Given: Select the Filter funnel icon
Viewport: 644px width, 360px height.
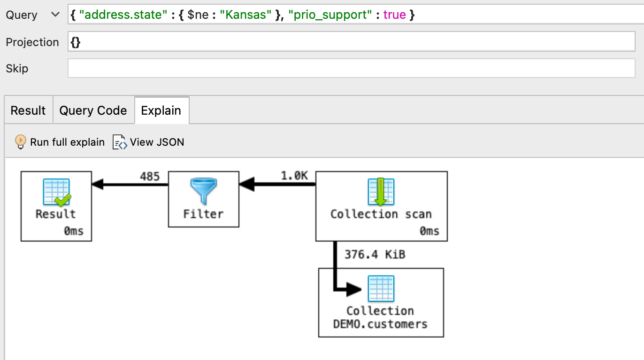Looking at the screenshot, I should (203, 191).
